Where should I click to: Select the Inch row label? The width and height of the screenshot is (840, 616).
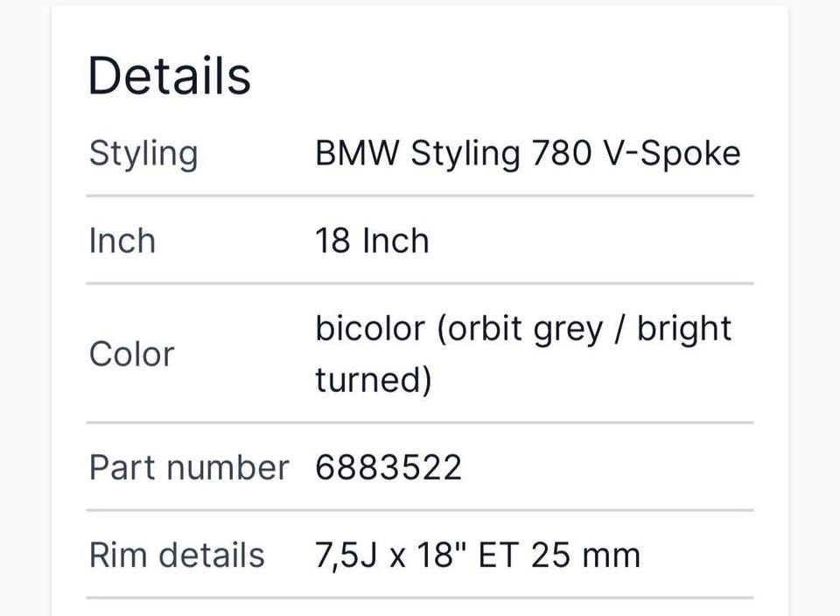[x=122, y=241]
